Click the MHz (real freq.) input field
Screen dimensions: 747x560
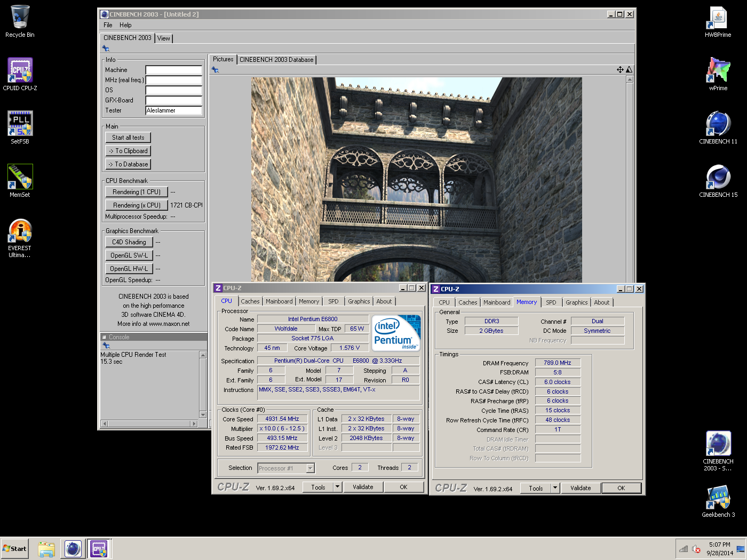pos(174,80)
